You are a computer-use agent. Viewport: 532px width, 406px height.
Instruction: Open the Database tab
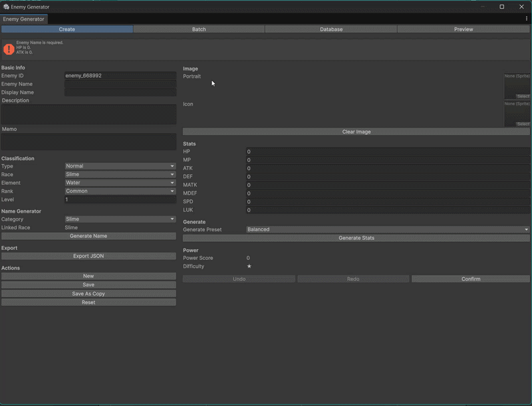point(331,29)
